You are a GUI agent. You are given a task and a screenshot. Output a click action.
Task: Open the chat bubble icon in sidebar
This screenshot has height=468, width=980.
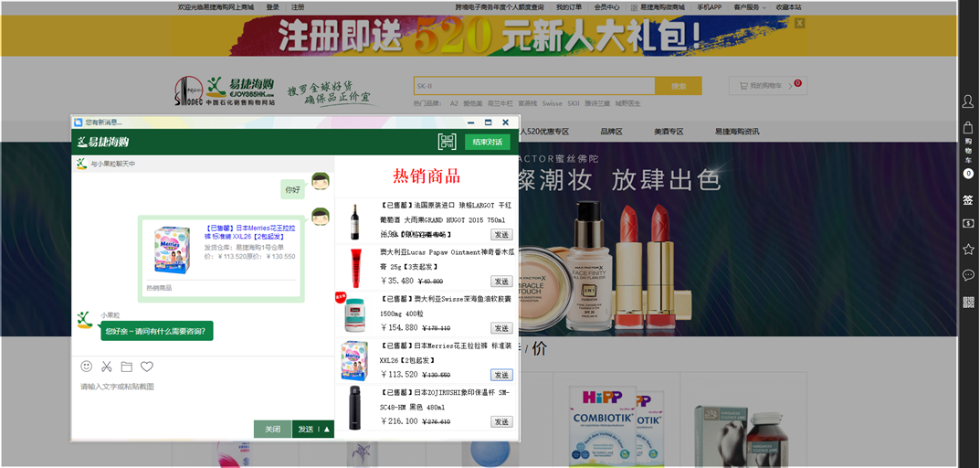(x=967, y=275)
